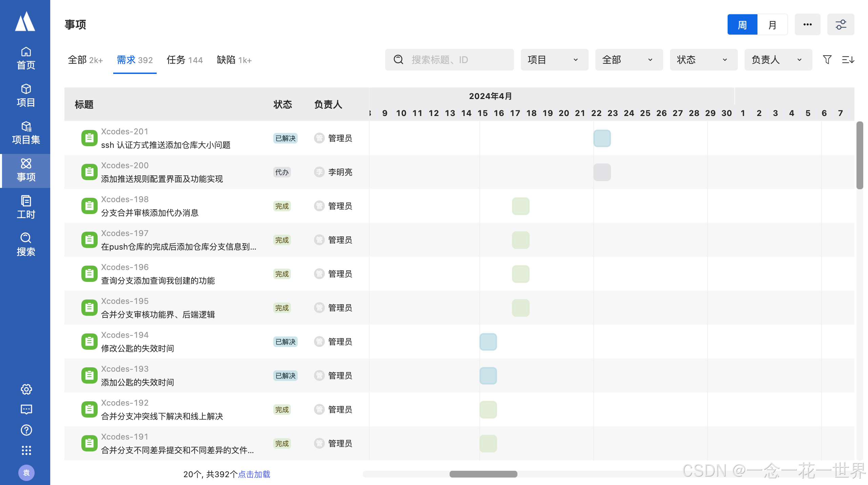Toggle display settings sliders button
The image size is (868, 485).
coord(841,25)
